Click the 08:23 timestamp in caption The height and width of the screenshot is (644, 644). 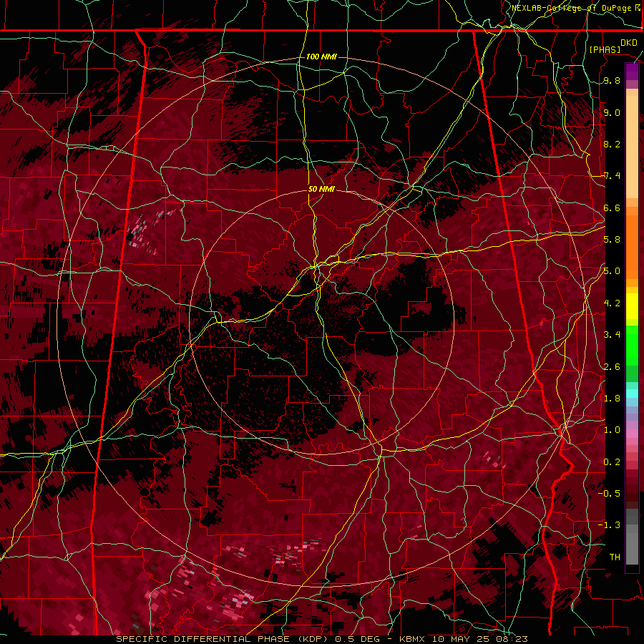click(x=513, y=639)
